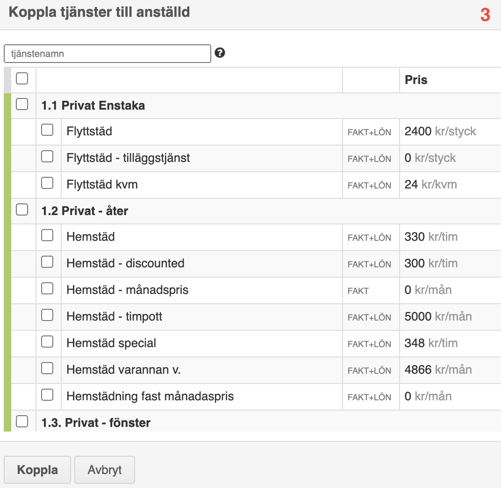
Task: Toggle Hemstäd - timpott checkbox
Action: pyautogui.click(x=47, y=315)
